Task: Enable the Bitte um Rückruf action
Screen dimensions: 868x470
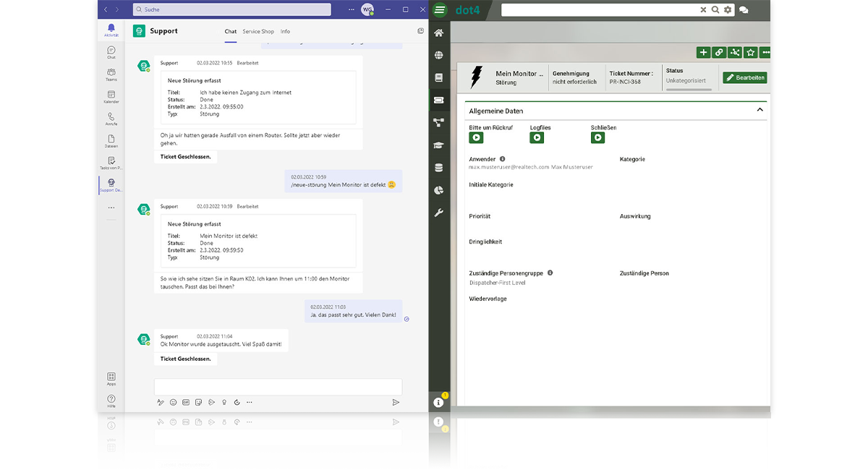Action: click(x=476, y=137)
